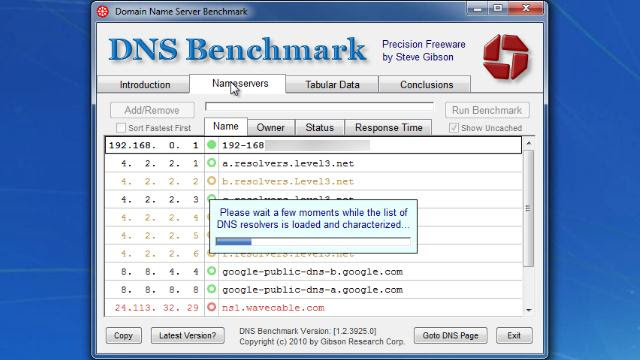Image resolution: width=640 pixels, height=360 pixels.
Task: Click the Latest Version? button
Action: click(188, 336)
